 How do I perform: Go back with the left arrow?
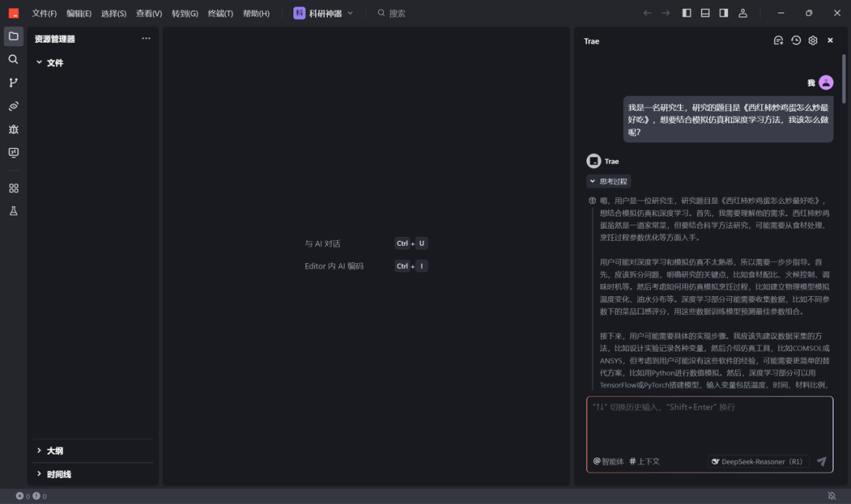coord(647,13)
